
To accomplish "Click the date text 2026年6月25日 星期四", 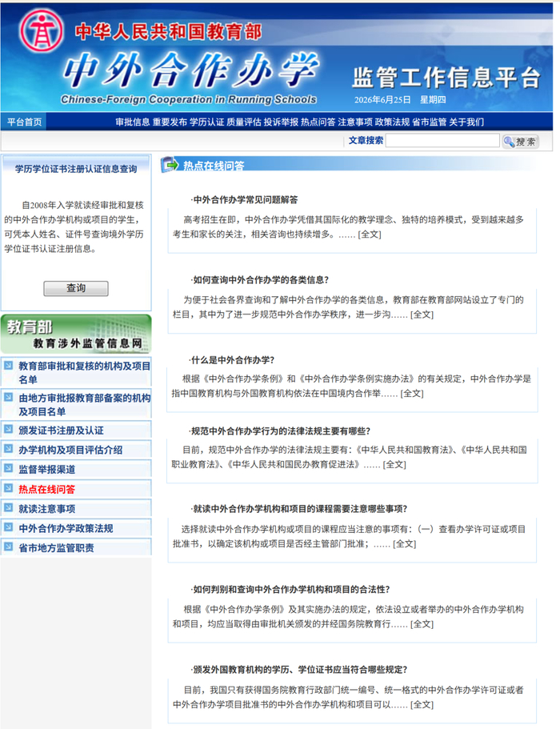I will coord(400,99).
